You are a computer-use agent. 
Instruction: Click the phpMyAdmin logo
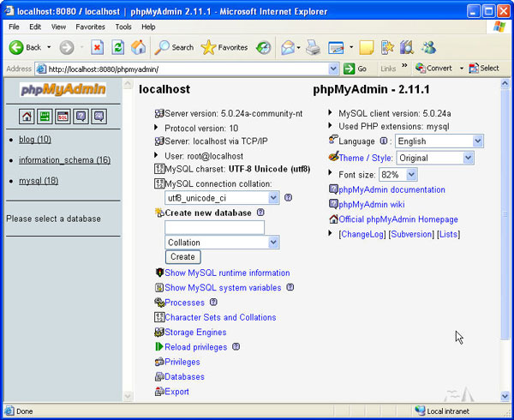click(63, 89)
